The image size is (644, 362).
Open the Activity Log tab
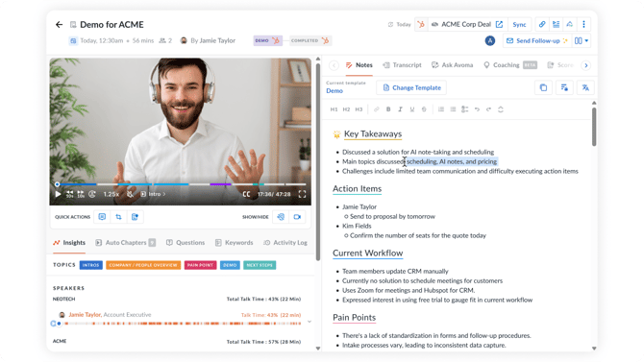pyautogui.click(x=285, y=243)
